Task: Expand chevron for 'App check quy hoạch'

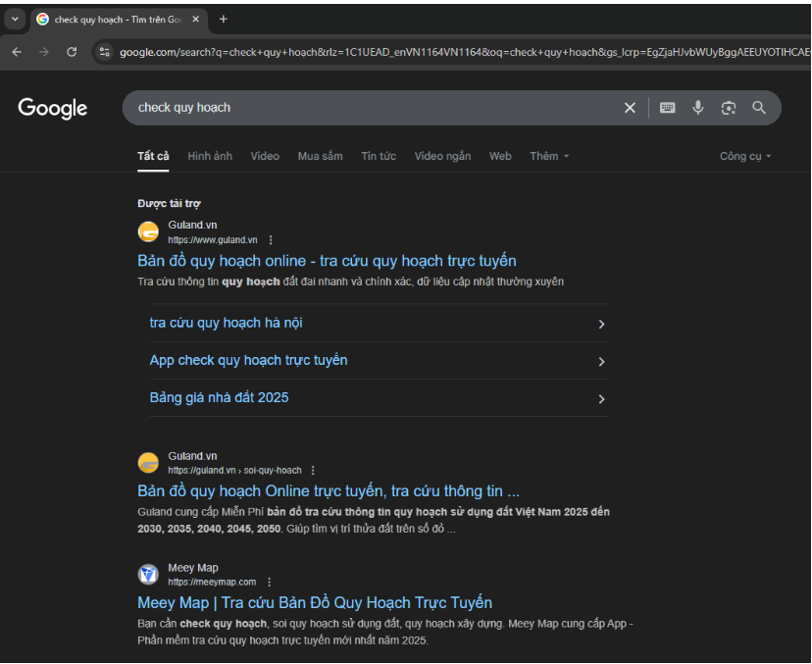Action: tap(601, 362)
